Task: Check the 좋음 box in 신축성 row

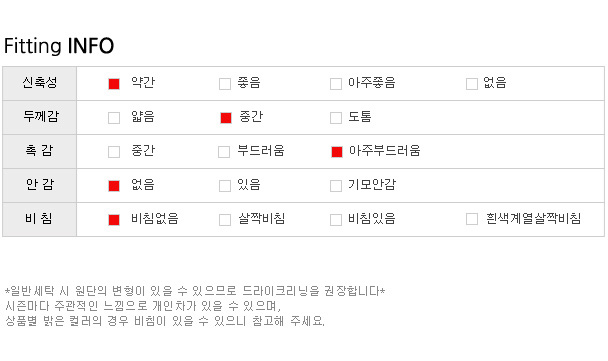Action: click(225, 84)
